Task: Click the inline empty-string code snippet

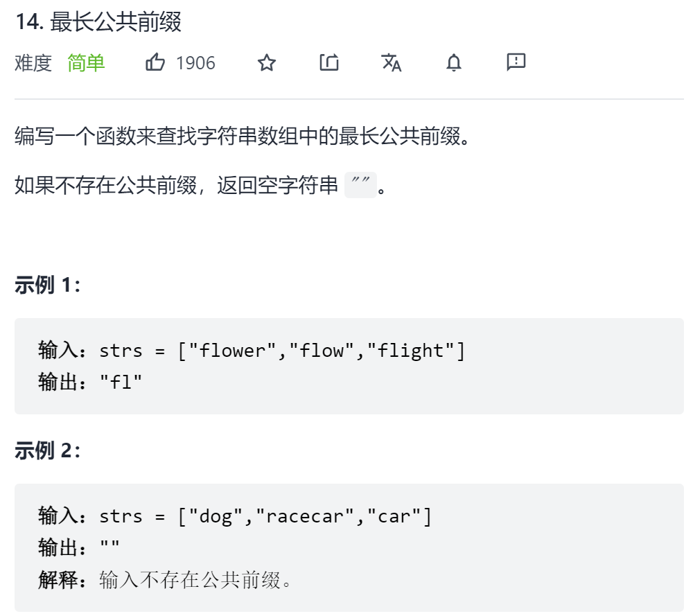Action: pos(360,185)
